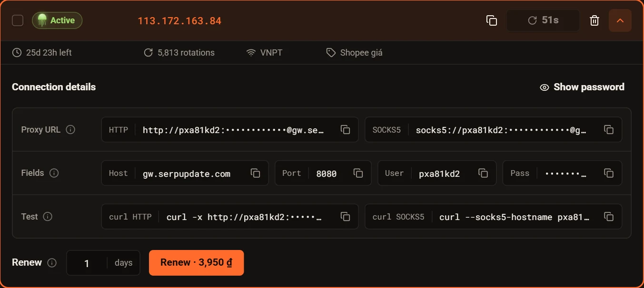
Task: Click the 5,813 rotations text
Action: click(x=186, y=53)
